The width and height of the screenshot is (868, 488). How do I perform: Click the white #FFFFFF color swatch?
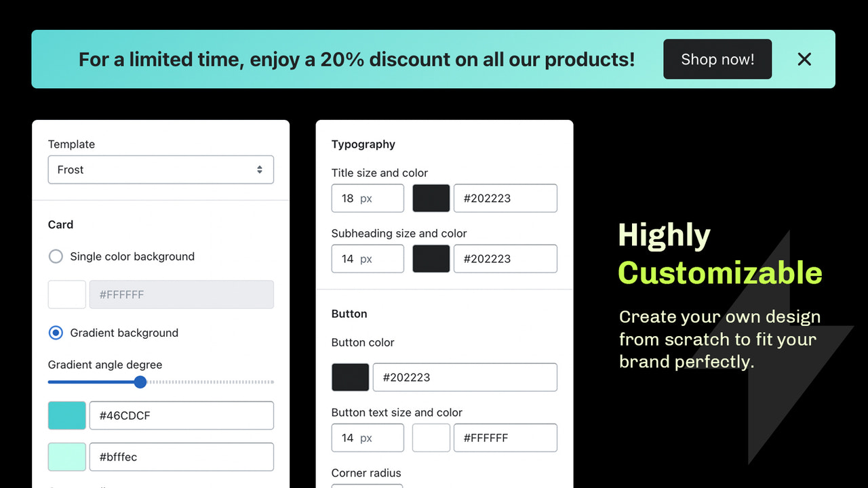pyautogui.click(x=66, y=294)
